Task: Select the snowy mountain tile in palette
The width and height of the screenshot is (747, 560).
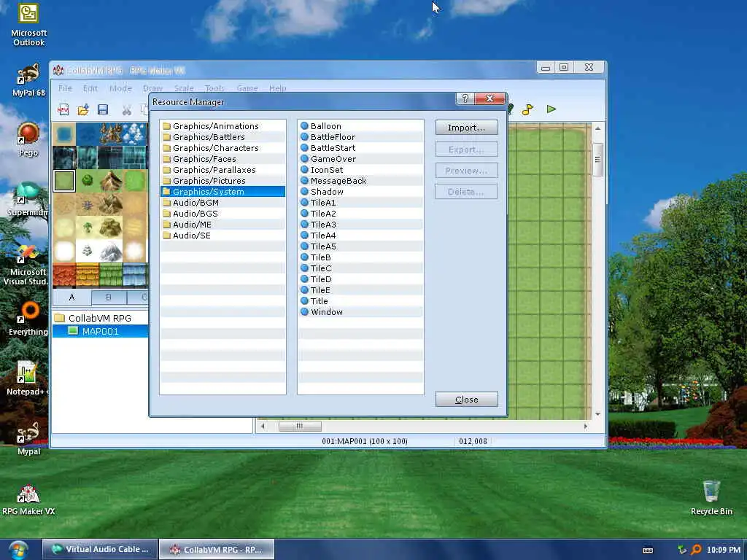Action: [x=111, y=251]
